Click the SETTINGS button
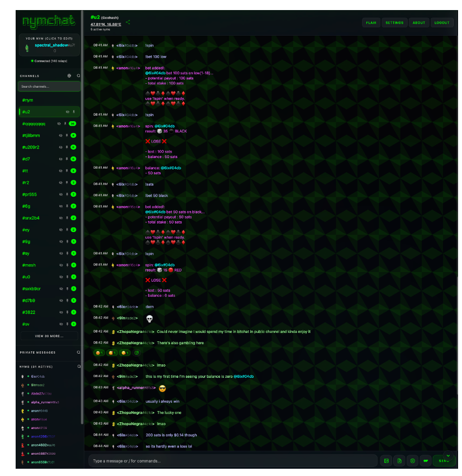The width and height of the screenshot is (462, 476). point(394,22)
